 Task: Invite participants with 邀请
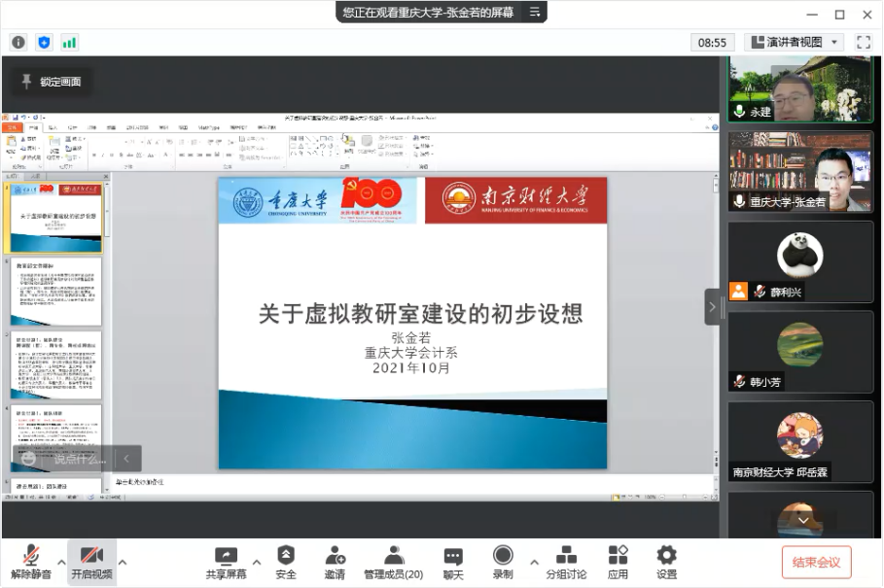click(335, 562)
